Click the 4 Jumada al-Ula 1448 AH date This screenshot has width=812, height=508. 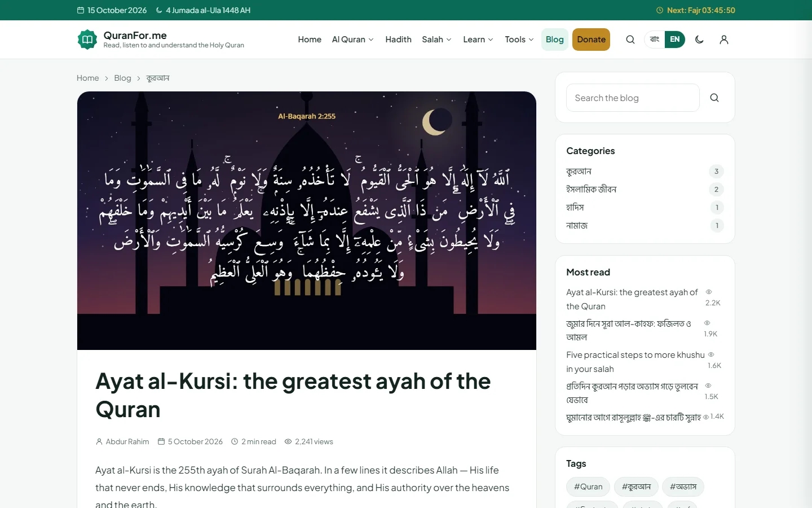point(208,10)
